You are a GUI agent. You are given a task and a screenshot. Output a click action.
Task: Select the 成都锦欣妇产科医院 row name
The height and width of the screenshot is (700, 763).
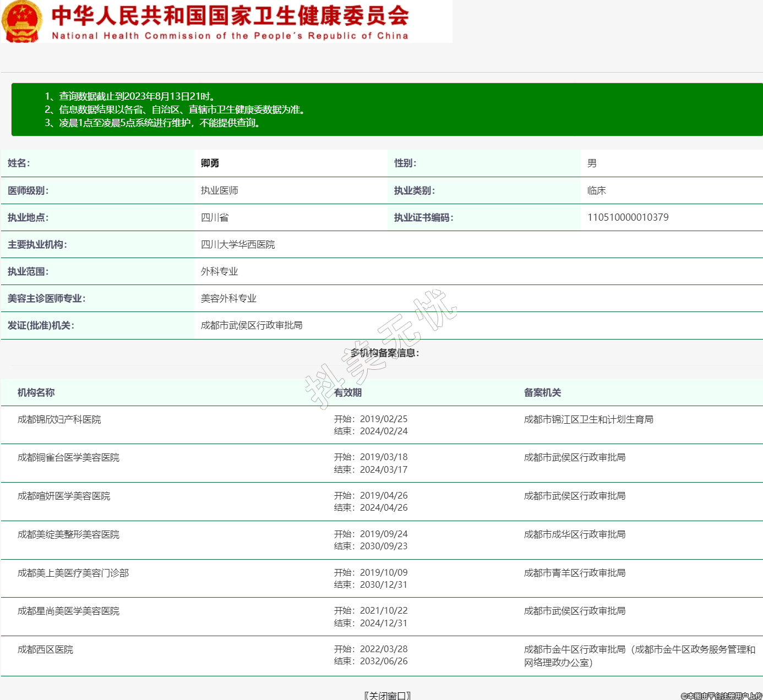59,419
